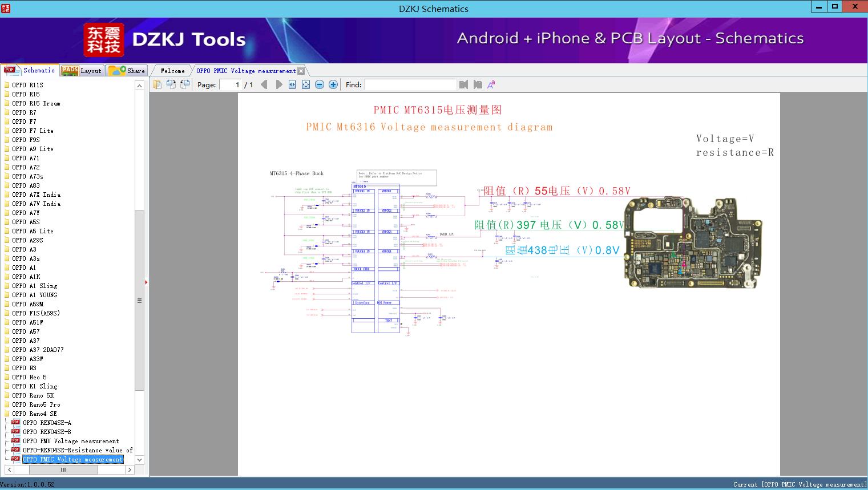Fit the page to width

[x=292, y=84]
